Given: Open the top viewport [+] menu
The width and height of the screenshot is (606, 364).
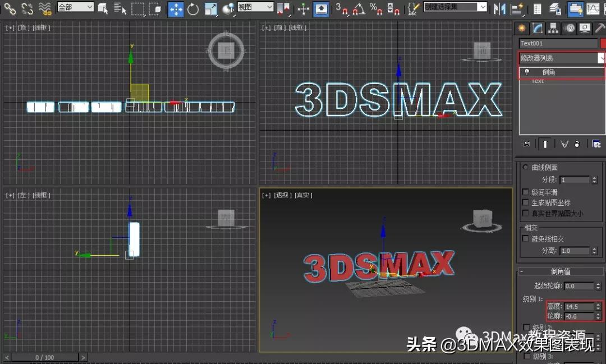Looking at the screenshot, I should pyautogui.click(x=10, y=28).
